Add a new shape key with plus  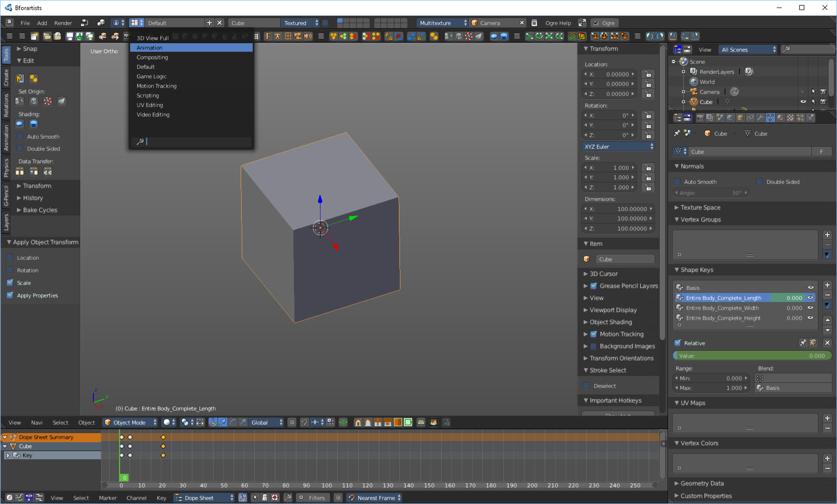pos(827,285)
